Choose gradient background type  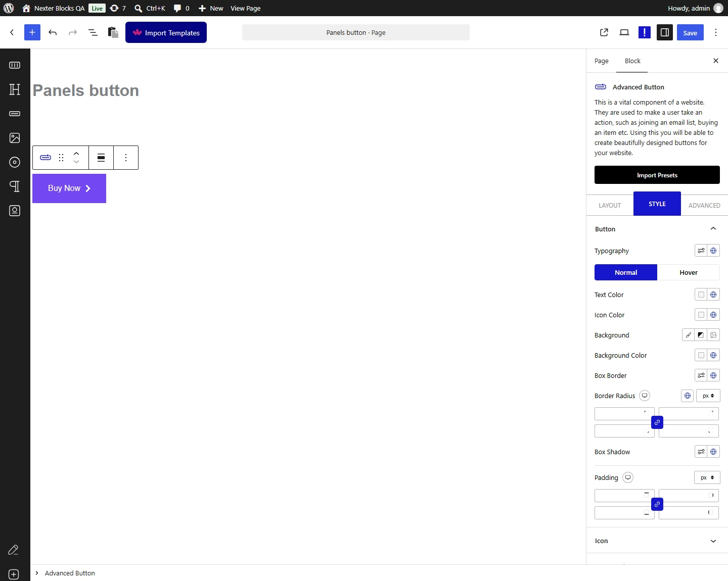coord(701,335)
